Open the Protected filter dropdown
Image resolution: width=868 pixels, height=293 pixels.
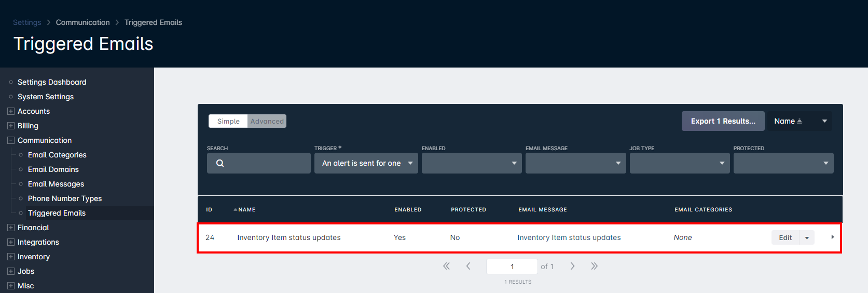pos(783,163)
